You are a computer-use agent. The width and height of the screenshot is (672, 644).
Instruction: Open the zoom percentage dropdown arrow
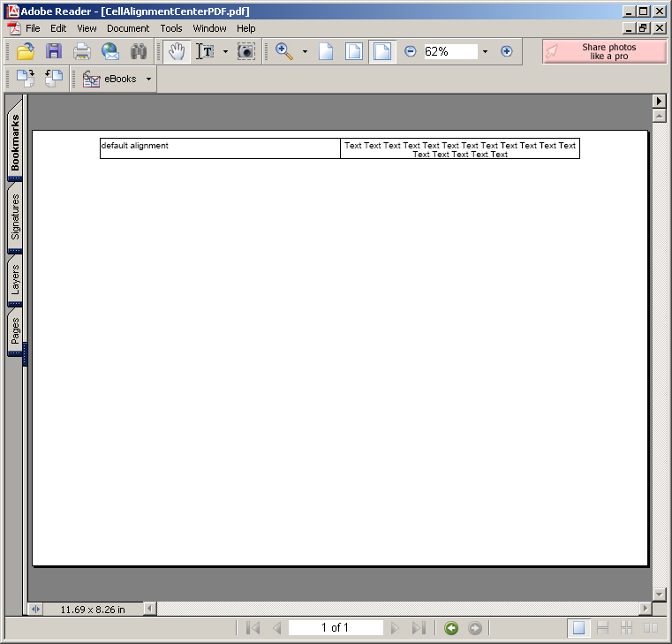(x=485, y=51)
